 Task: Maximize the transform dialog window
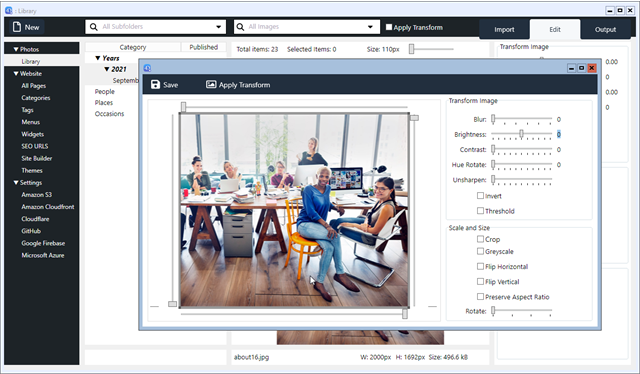581,68
